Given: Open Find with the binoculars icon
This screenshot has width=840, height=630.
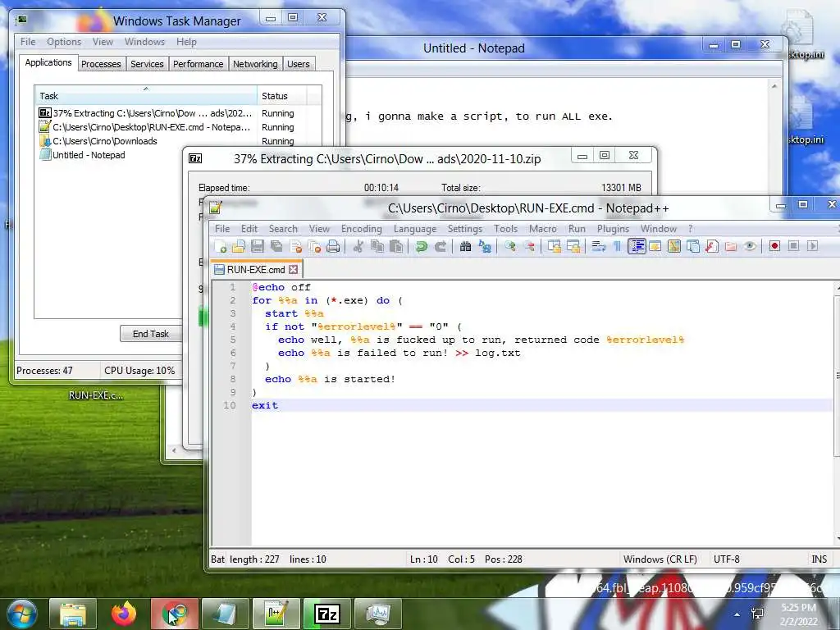Looking at the screenshot, I should pos(466,246).
